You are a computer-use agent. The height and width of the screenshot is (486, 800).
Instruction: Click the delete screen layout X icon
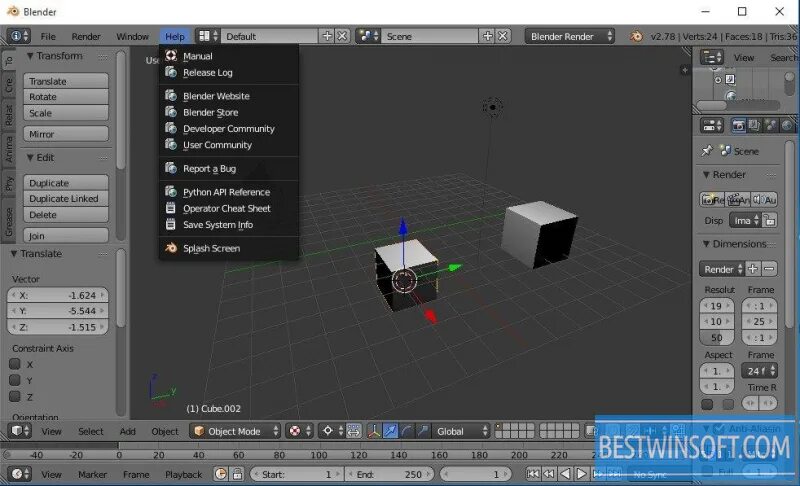pos(342,36)
